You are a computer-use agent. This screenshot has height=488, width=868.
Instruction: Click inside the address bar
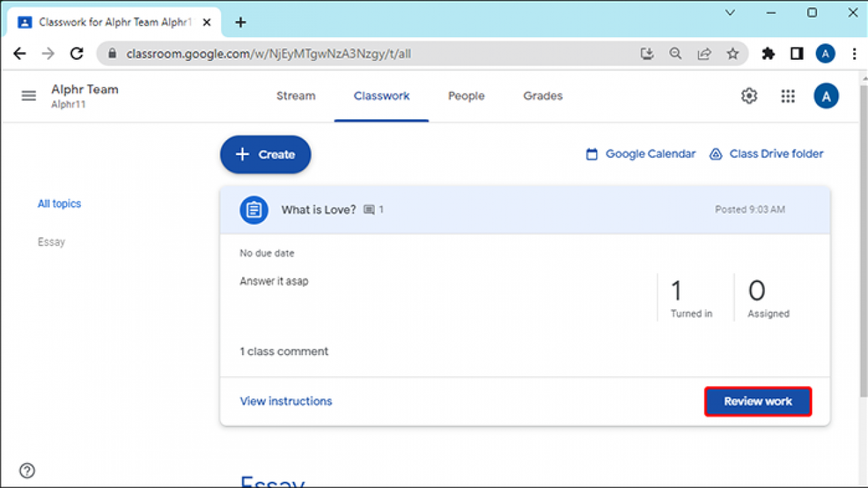tap(305, 53)
